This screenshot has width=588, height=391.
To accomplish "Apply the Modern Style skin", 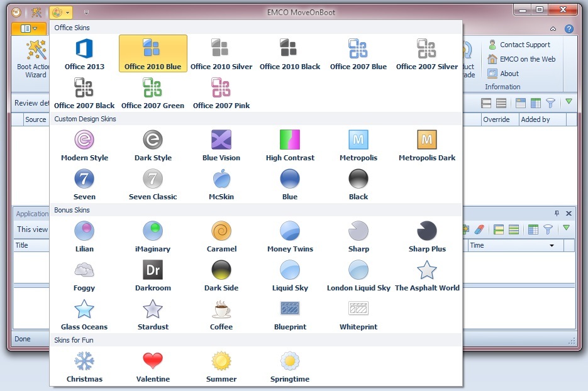I will pyautogui.click(x=84, y=145).
